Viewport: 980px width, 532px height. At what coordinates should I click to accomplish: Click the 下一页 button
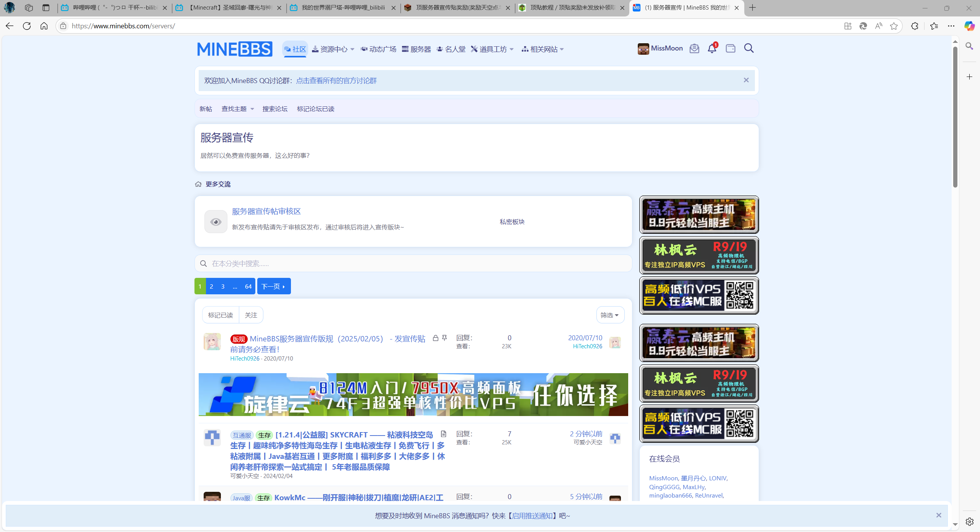274,286
